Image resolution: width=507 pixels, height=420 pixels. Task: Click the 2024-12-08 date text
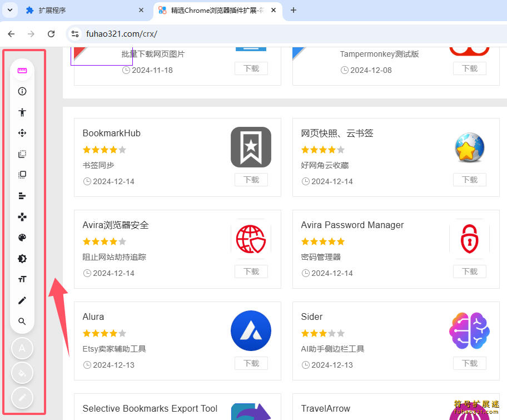(371, 70)
